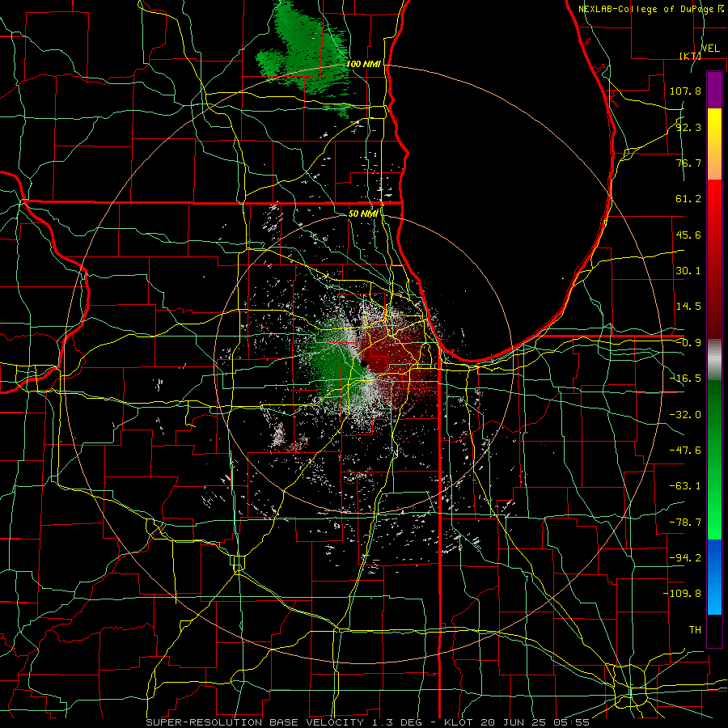This screenshot has width=728, height=728.
Task: Click the -0.9 legend value
Action: tap(688, 343)
